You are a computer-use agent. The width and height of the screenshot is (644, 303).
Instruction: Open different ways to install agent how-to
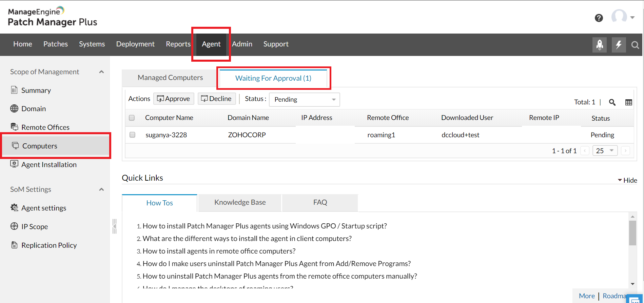247,239
